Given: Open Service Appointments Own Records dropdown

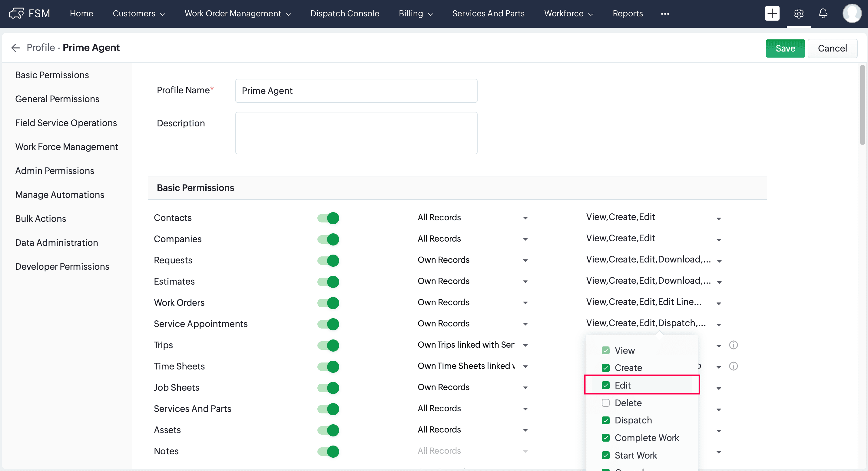Looking at the screenshot, I should point(473,324).
